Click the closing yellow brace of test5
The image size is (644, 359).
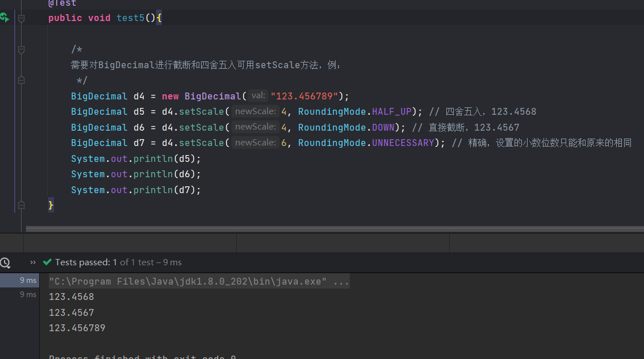(x=51, y=205)
